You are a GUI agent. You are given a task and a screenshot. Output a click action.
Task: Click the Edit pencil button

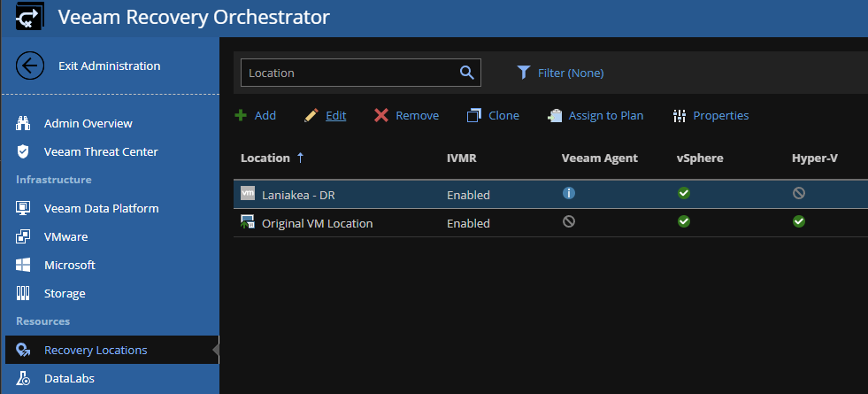(326, 115)
